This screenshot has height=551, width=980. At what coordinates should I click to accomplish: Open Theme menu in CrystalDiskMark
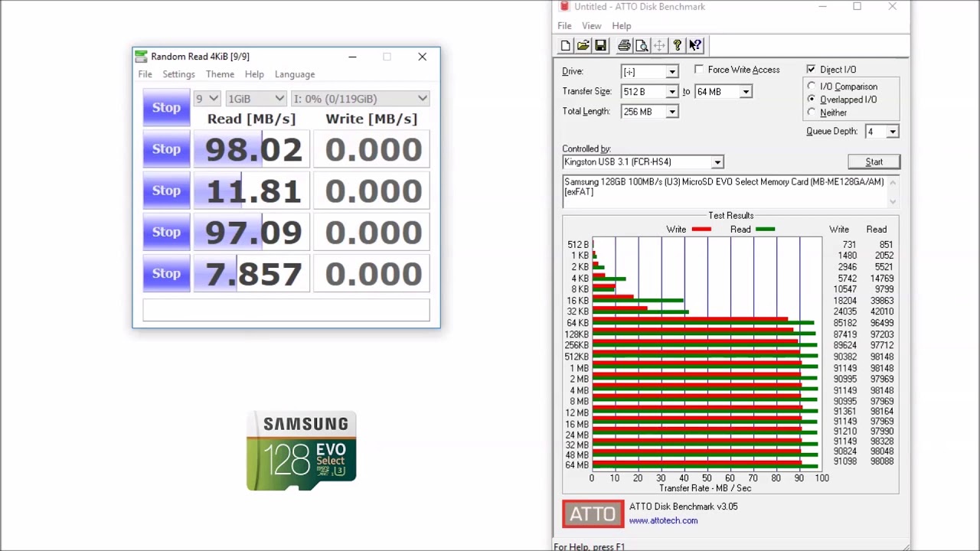pos(220,74)
